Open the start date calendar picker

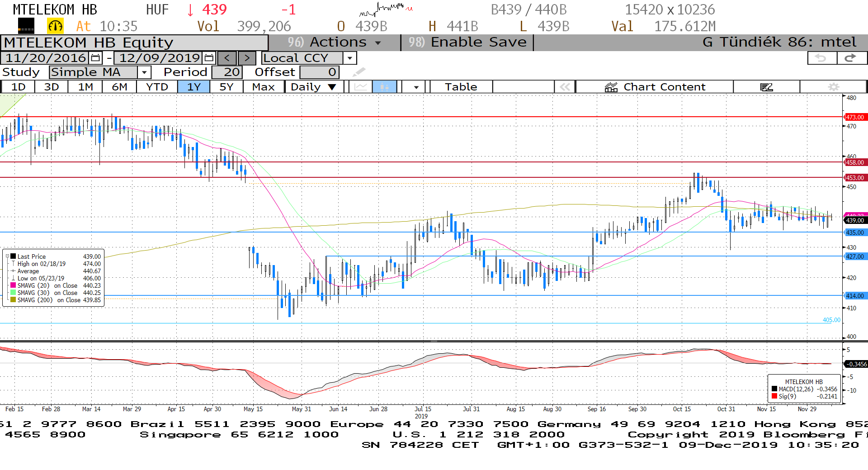coord(95,58)
